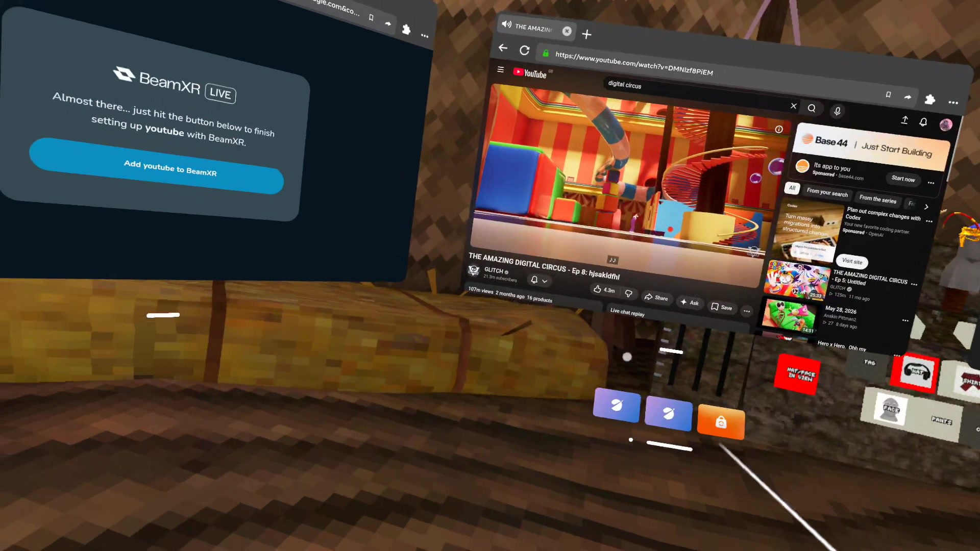The height and width of the screenshot is (551, 980).
Task: Open a new browser tab
Action: pyautogui.click(x=586, y=34)
